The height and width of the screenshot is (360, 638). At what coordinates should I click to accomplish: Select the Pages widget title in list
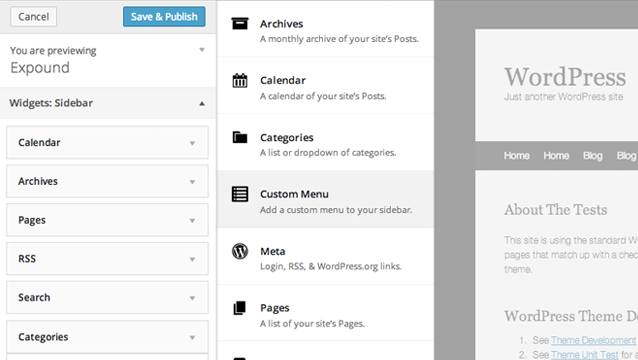[x=275, y=308]
